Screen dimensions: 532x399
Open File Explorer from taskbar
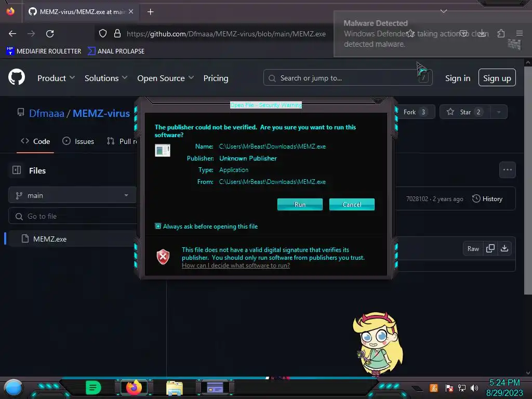point(175,388)
